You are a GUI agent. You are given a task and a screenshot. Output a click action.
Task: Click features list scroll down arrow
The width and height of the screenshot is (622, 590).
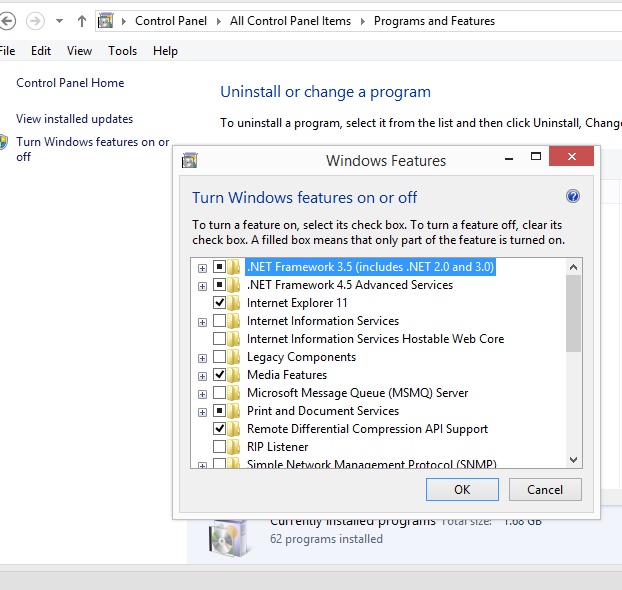pos(573,459)
